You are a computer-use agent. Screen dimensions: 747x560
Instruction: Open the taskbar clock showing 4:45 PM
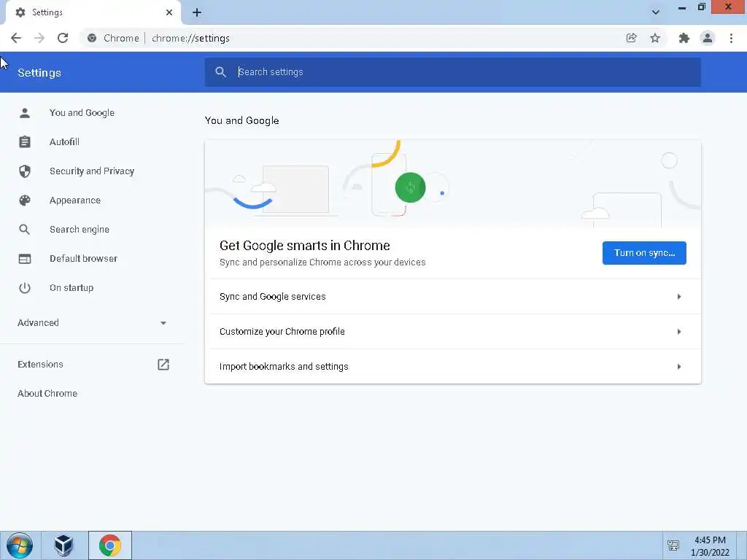pyautogui.click(x=710, y=546)
